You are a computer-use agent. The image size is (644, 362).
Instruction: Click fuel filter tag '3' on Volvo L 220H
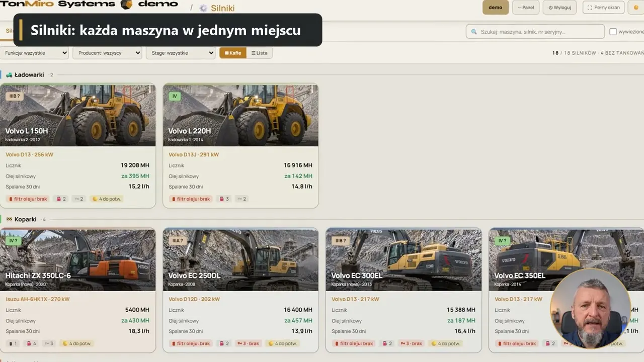[x=224, y=199]
